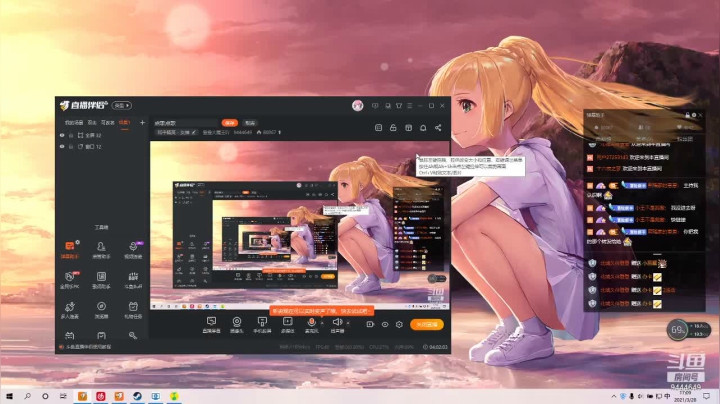Click the 69% floating performance ball
This screenshot has width=720, height=404.
click(x=677, y=330)
